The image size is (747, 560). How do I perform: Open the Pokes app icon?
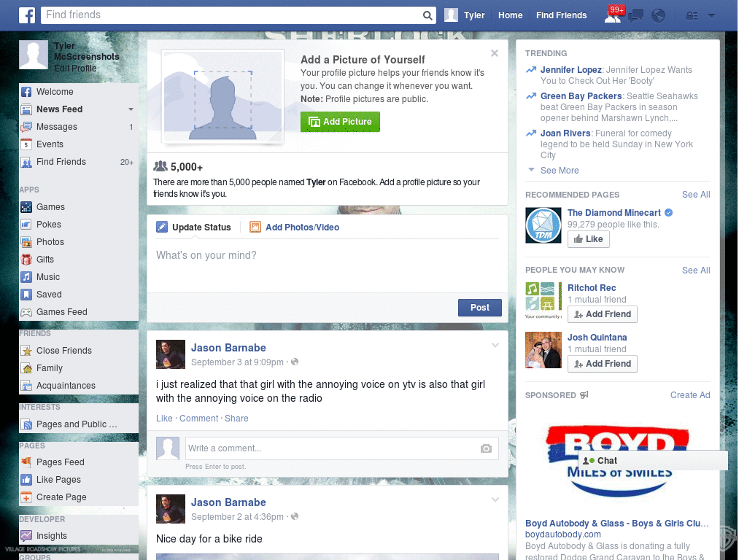click(26, 225)
